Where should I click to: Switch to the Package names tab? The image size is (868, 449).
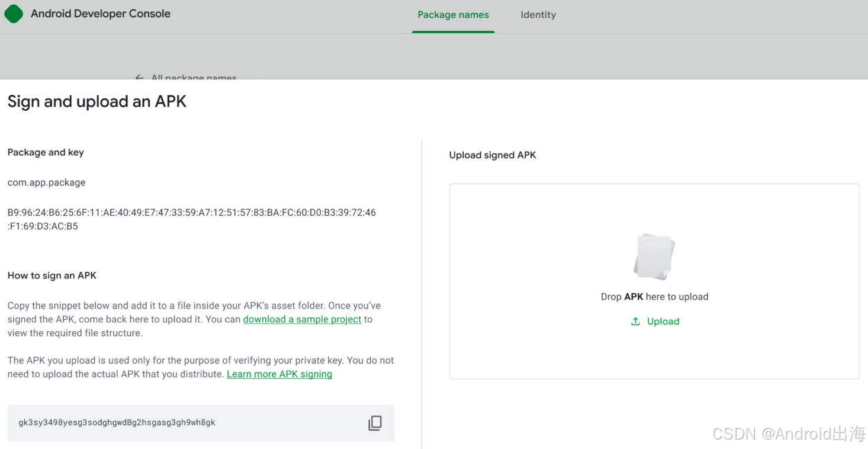point(454,15)
